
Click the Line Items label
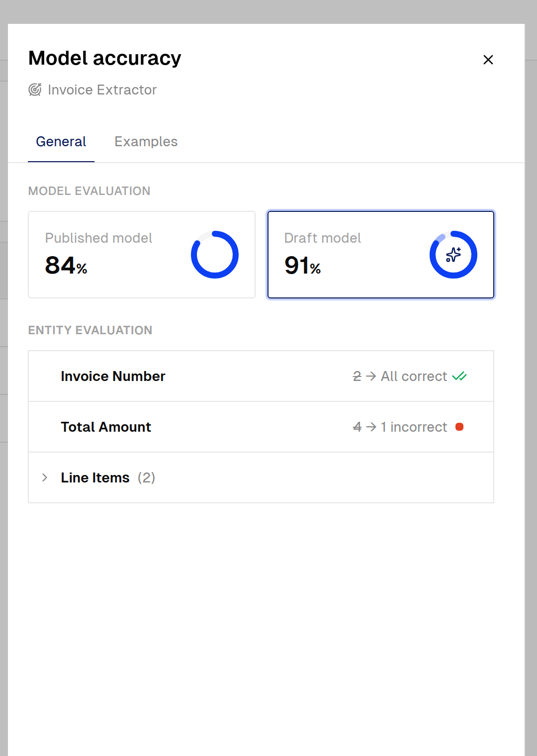(95, 477)
